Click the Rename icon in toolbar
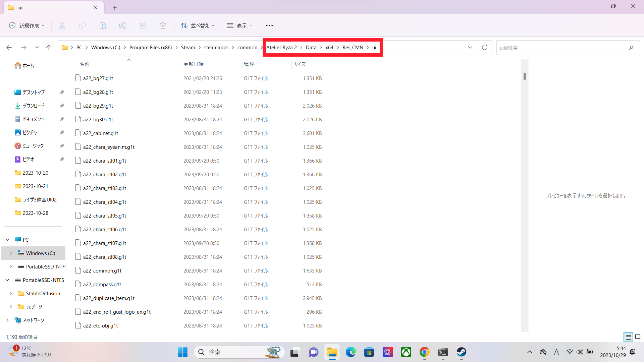This screenshot has width=644, height=362. [x=123, y=25]
